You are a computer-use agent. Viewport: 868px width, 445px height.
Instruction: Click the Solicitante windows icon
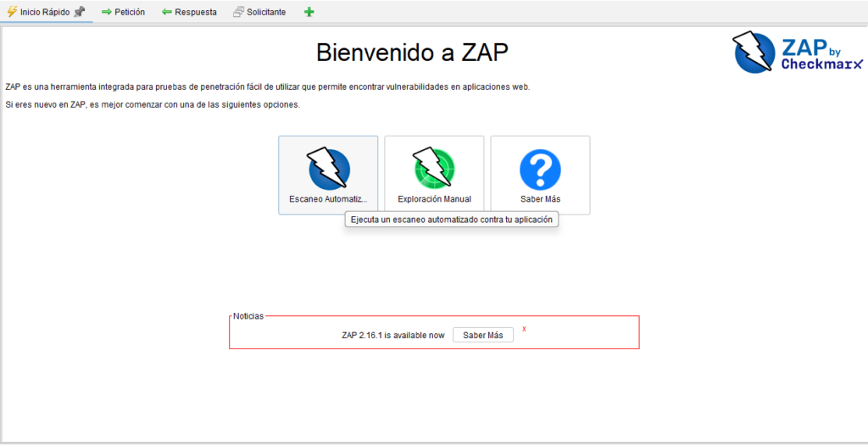click(x=238, y=12)
